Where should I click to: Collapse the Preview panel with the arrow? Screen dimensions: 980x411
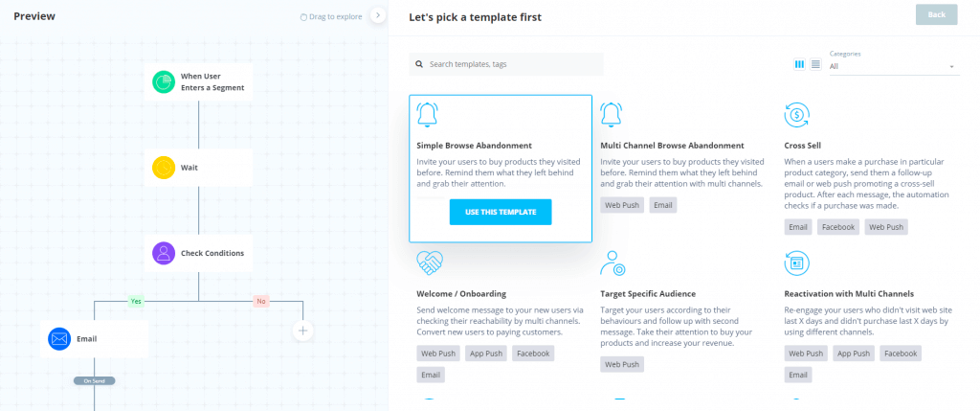pos(377,15)
